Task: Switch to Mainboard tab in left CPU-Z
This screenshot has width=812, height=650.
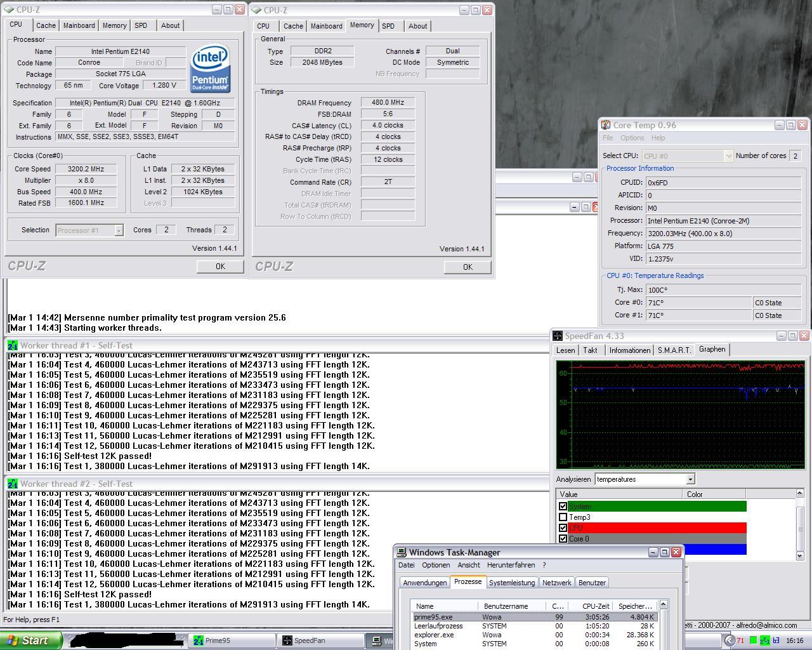Action: click(79, 25)
